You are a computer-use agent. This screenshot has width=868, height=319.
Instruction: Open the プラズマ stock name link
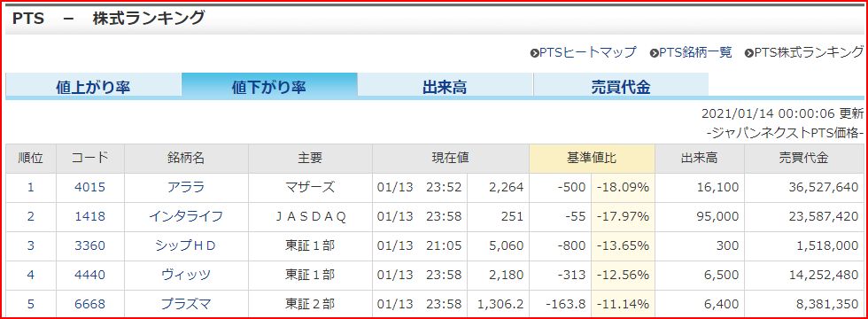(x=186, y=304)
